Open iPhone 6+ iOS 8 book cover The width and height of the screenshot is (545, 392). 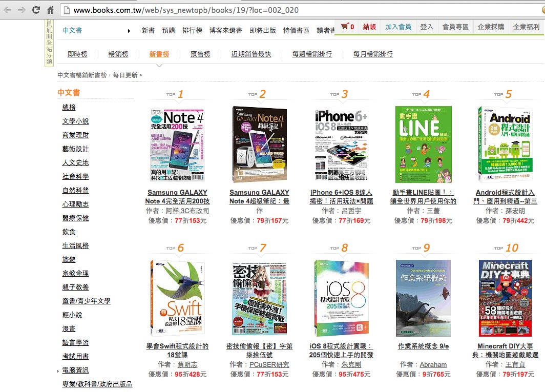point(341,145)
